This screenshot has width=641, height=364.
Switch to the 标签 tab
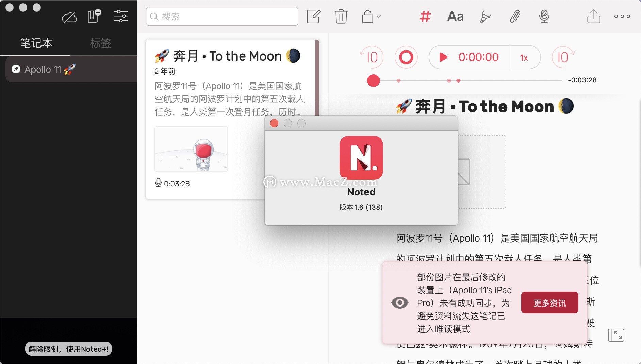(x=100, y=43)
